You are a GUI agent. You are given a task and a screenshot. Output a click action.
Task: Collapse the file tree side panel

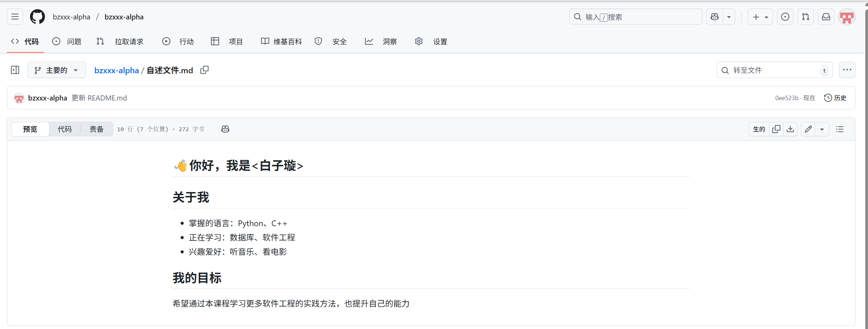[x=15, y=70]
